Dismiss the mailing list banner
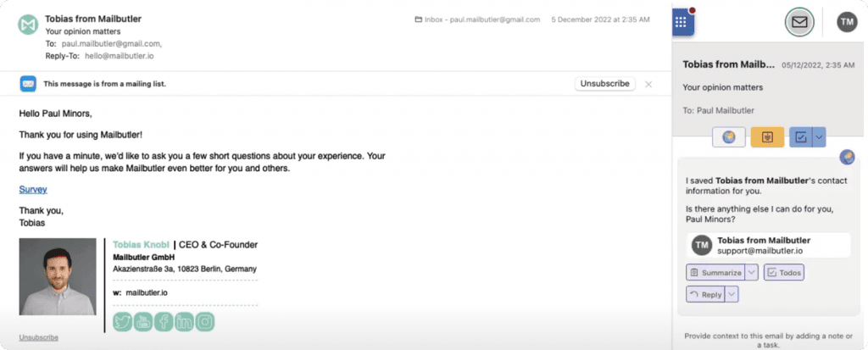 pyautogui.click(x=648, y=84)
